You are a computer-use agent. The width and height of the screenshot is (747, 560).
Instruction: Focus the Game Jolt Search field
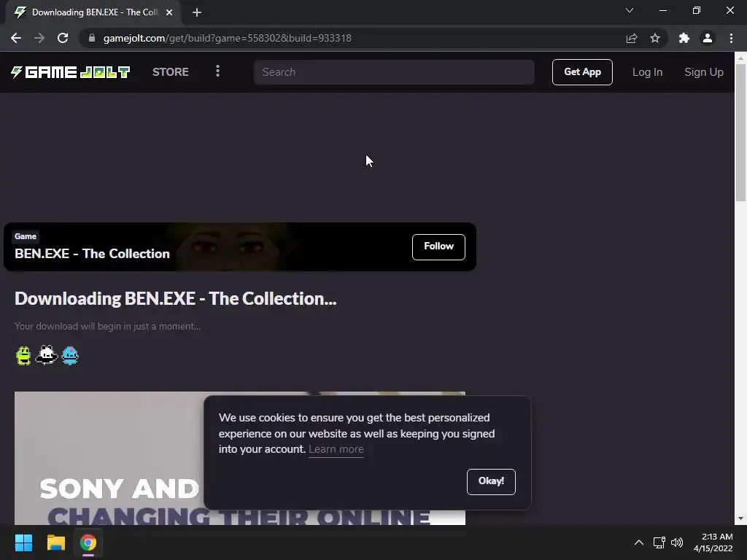pos(393,72)
